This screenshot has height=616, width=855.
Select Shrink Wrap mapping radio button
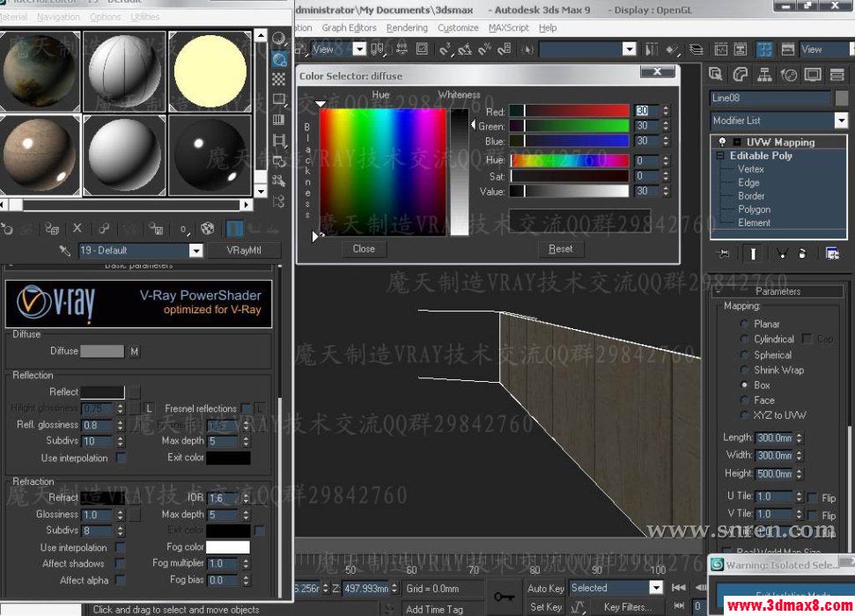[x=744, y=370]
